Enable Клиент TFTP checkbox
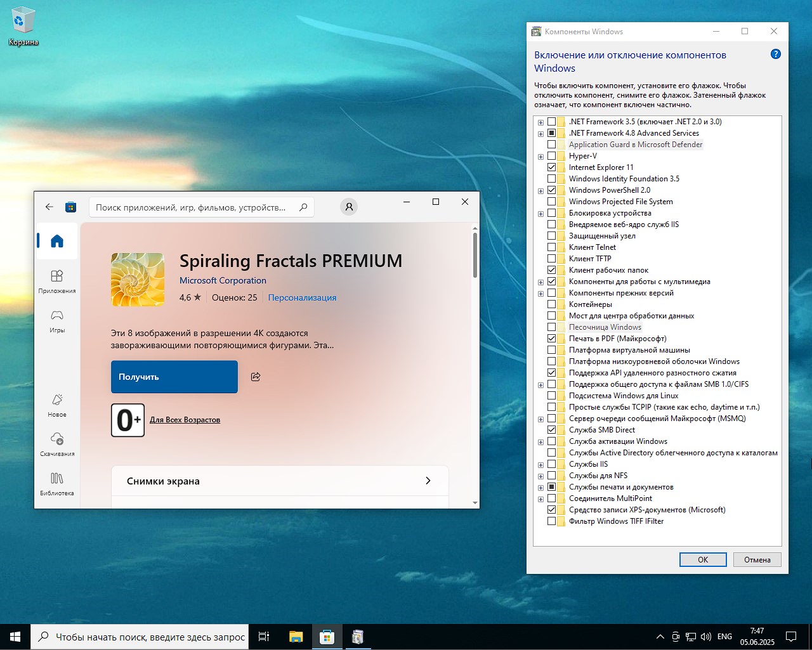 pos(551,259)
